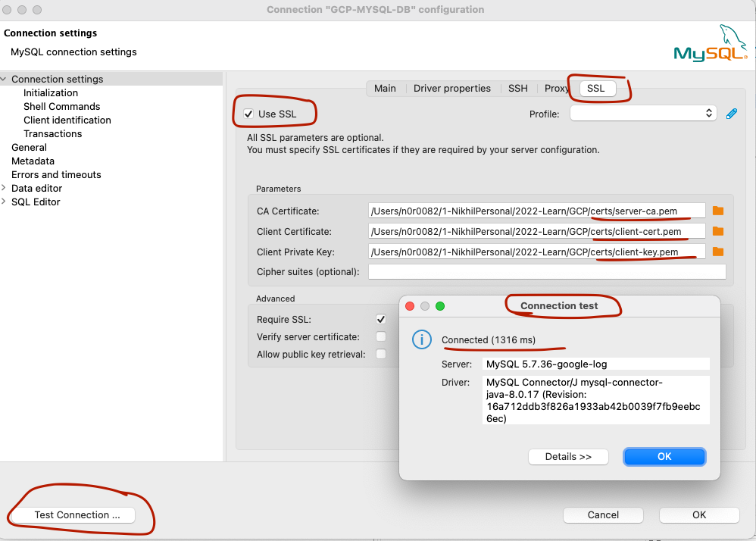Select Errors and timeouts in tree

[56, 174]
